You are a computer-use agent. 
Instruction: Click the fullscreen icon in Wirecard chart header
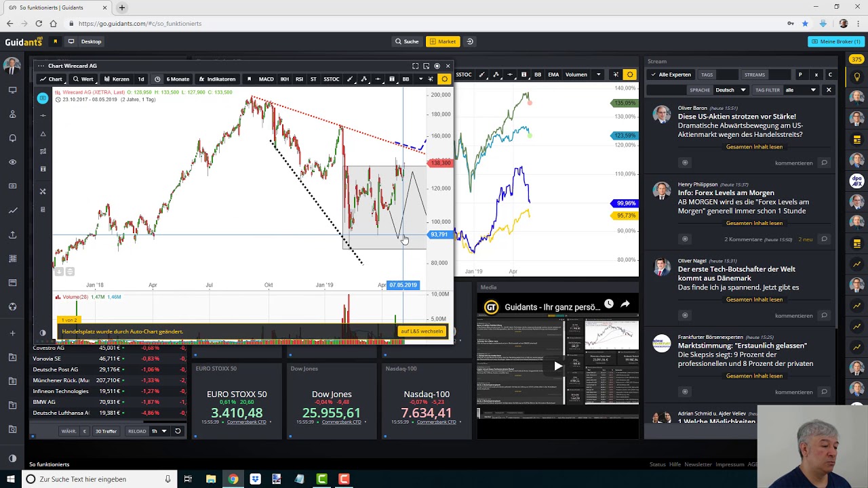415,66
